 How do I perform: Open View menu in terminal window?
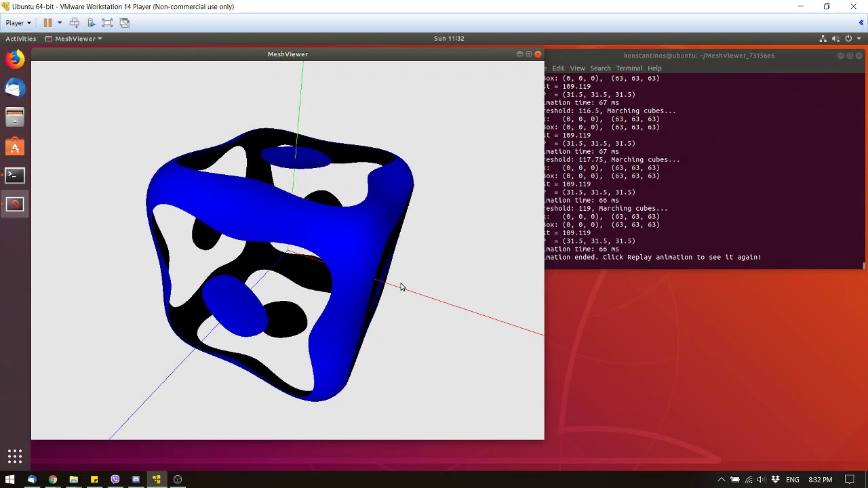click(577, 68)
